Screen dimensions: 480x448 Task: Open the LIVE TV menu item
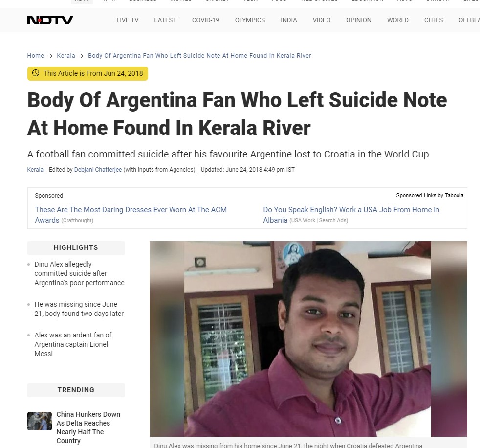[x=128, y=20]
